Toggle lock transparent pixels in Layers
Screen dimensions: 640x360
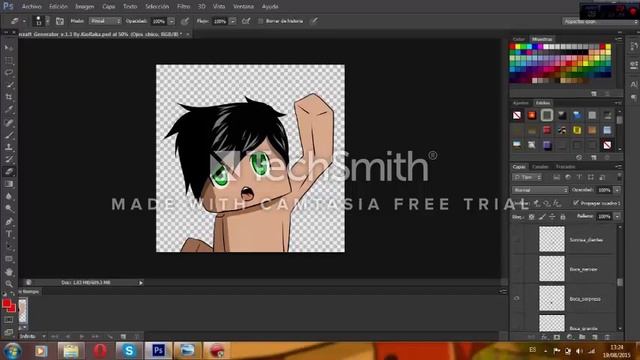[531, 217]
